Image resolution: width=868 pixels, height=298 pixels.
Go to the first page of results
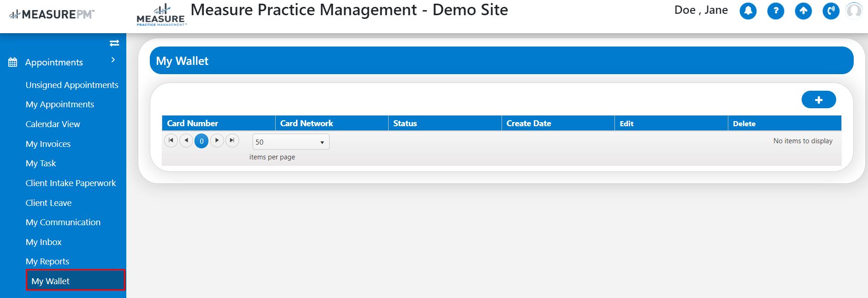(171, 140)
